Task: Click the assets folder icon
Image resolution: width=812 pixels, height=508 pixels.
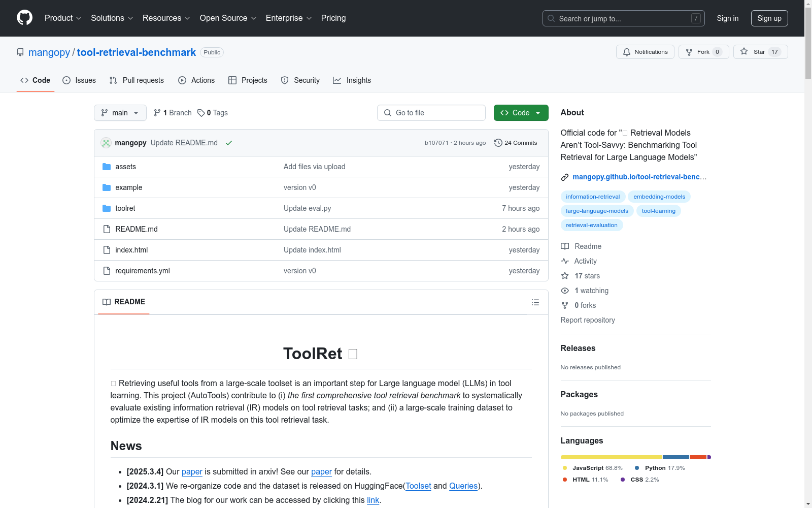Action: coord(107,167)
